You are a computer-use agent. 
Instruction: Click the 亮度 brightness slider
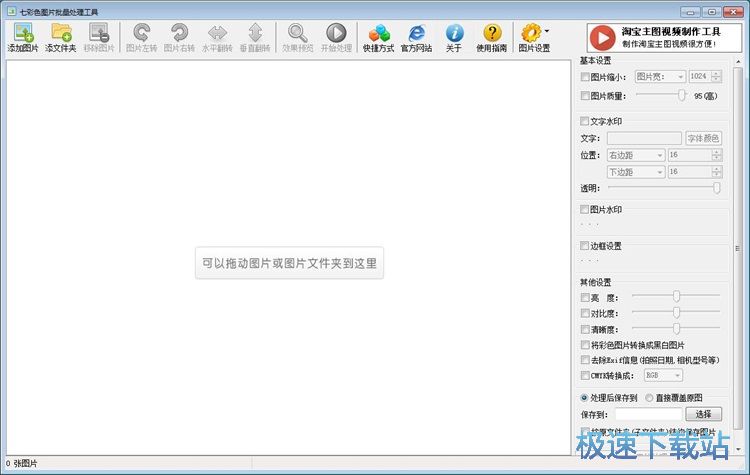pyautogui.click(x=675, y=297)
